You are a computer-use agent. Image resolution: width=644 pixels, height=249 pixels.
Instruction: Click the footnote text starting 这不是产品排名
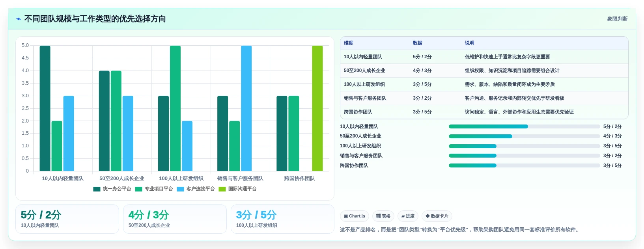tap(460, 230)
